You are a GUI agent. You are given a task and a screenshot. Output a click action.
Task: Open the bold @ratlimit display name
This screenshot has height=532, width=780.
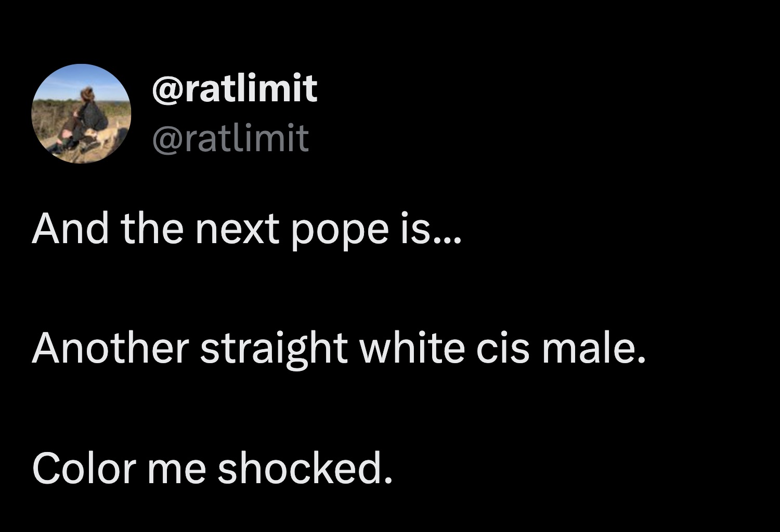[235, 88]
